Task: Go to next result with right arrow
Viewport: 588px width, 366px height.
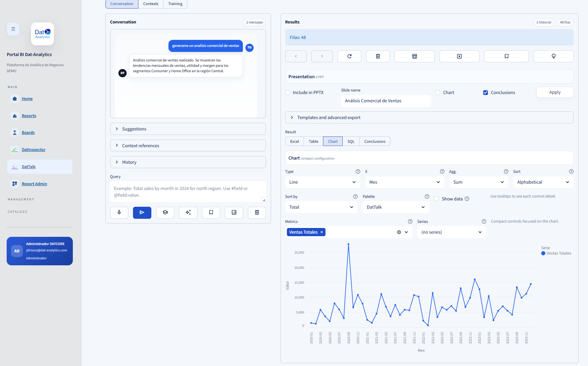Action: click(322, 56)
